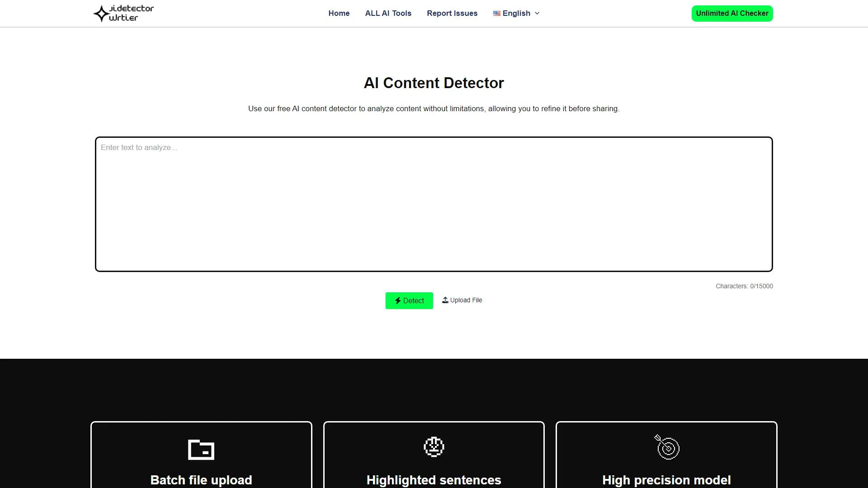Click the dropdown arrow beside English
868x488 pixels.
click(x=537, y=14)
